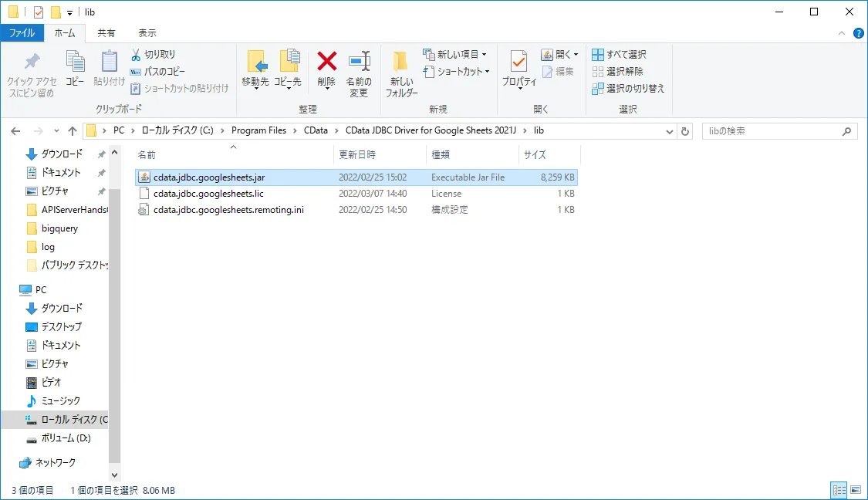The width and height of the screenshot is (868, 500).
Task: Click the libの検索 search box
Action: (772, 131)
